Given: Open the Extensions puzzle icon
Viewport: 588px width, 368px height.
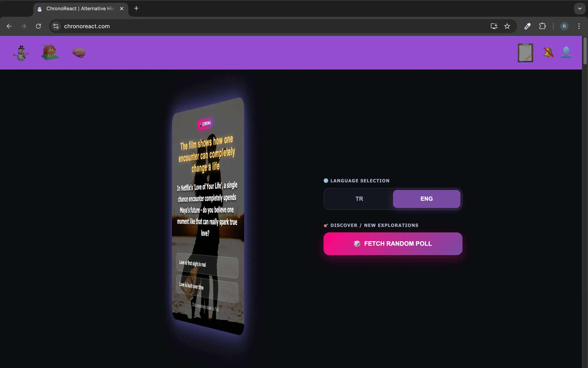Looking at the screenshot, I should pyautogui.click(x=542, y=26).
